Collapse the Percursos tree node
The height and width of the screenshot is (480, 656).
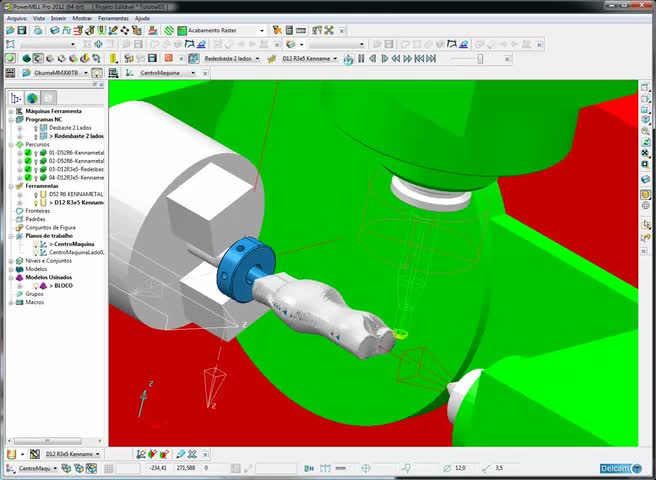coord(11,144)
